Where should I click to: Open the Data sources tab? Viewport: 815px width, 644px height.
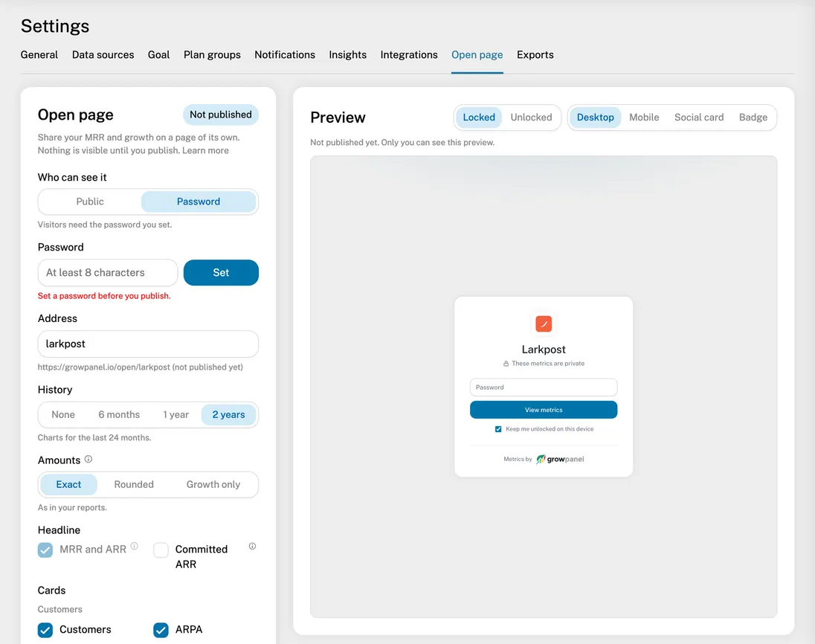pos(103,54)
